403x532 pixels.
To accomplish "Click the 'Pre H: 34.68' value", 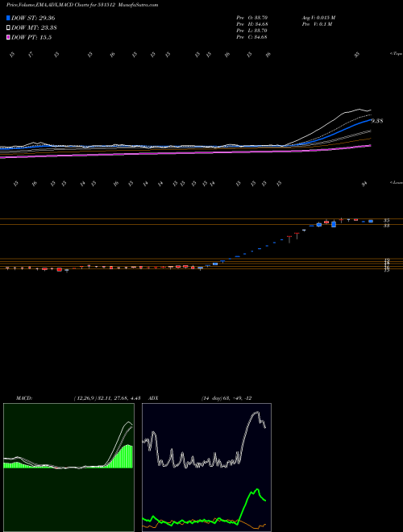I will [252, 24].
